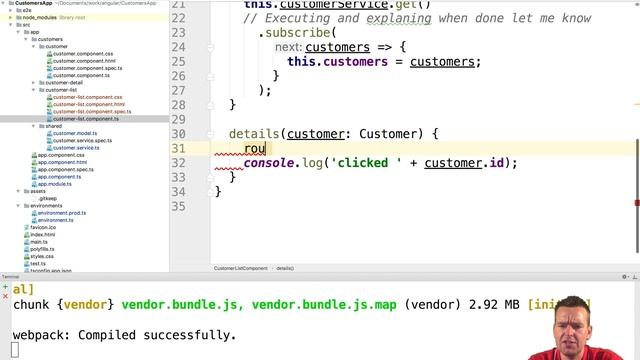Viewport: 640px width, 360px height.
Task: Click the editor vertical scrollbar
Action: pos(638,196)
